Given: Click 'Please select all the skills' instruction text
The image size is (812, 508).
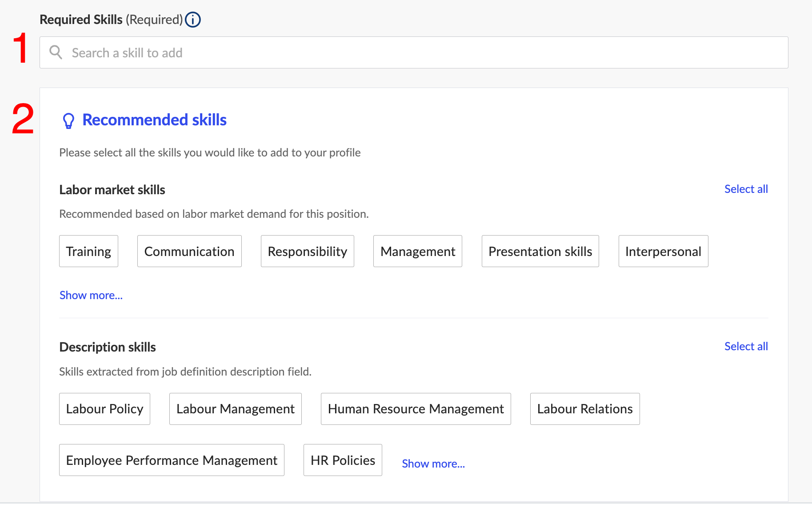Looking at the screenshot, I should [x=210, y=152].
